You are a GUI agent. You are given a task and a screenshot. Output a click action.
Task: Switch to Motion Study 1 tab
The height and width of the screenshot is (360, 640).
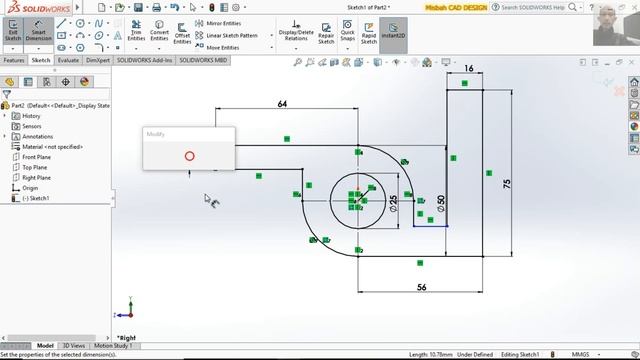[x=113, y=346]
